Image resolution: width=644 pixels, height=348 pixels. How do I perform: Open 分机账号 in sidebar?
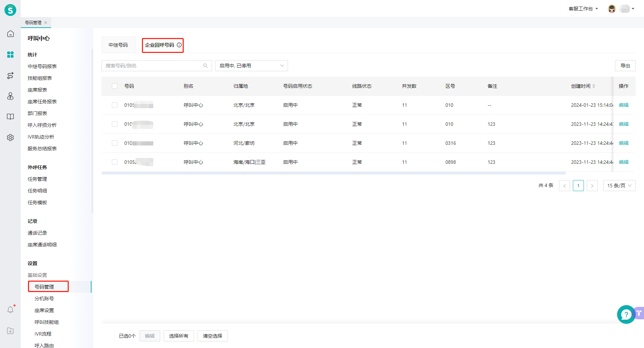coord(44,299)
